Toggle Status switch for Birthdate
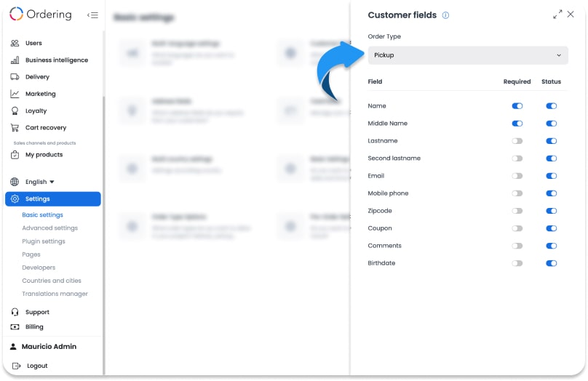 (x=552, y=263)
